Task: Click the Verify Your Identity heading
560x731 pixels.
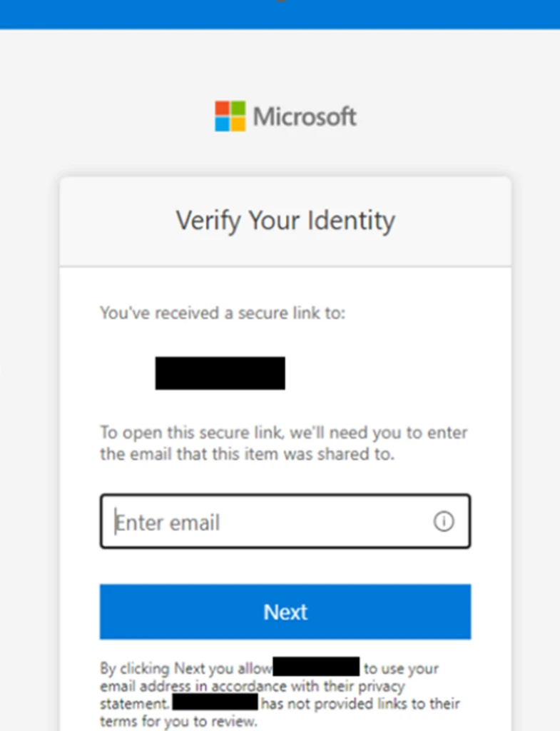Action: coord(285,221)
